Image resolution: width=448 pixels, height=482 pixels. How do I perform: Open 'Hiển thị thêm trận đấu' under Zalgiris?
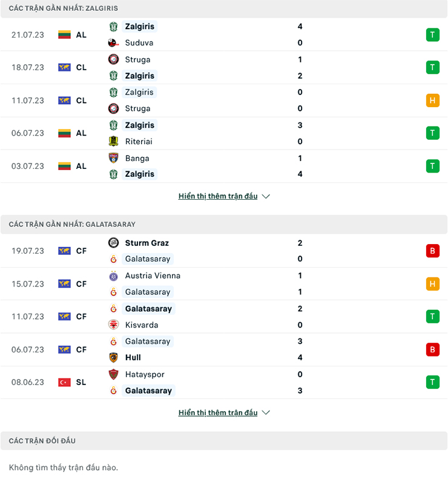pyautogui.click(x=218, y=196)
